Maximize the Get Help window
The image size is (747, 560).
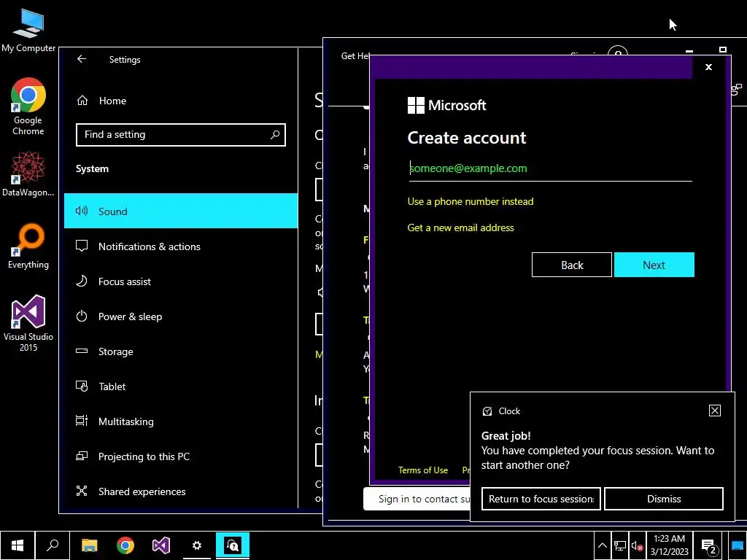pyautogui.click(x=723, y=50)
